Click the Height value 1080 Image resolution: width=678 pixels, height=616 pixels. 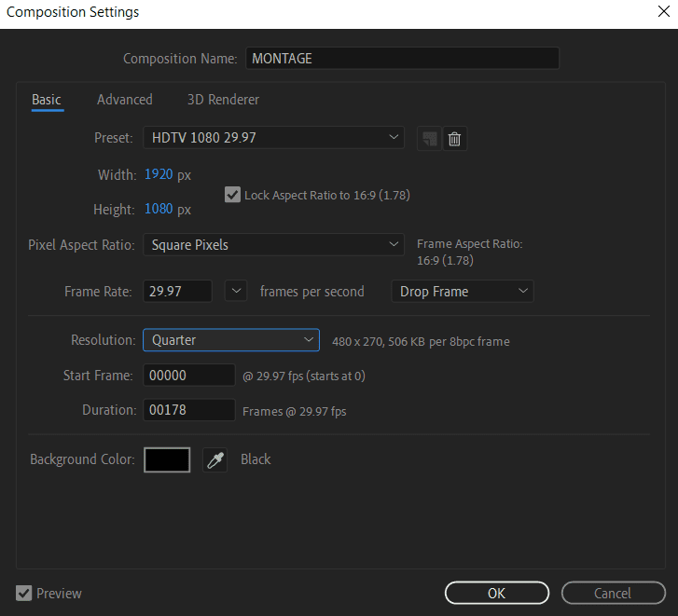(x=159, y=209)
